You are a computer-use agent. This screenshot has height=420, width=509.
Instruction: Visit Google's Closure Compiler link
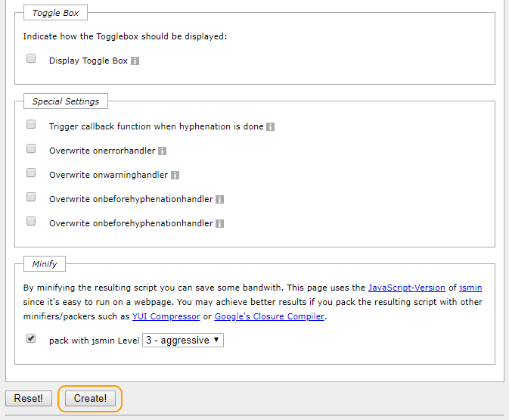point(269,316)
